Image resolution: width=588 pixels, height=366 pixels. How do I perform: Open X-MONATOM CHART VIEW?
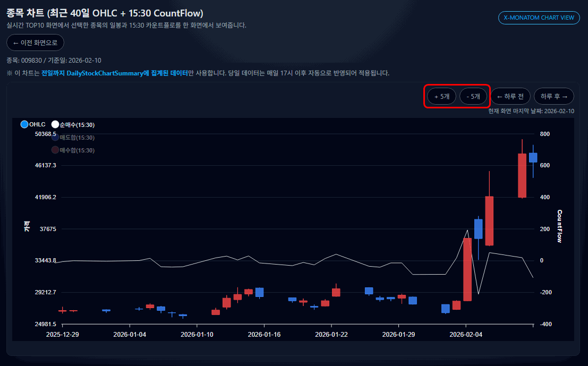[x=539, y=18]
